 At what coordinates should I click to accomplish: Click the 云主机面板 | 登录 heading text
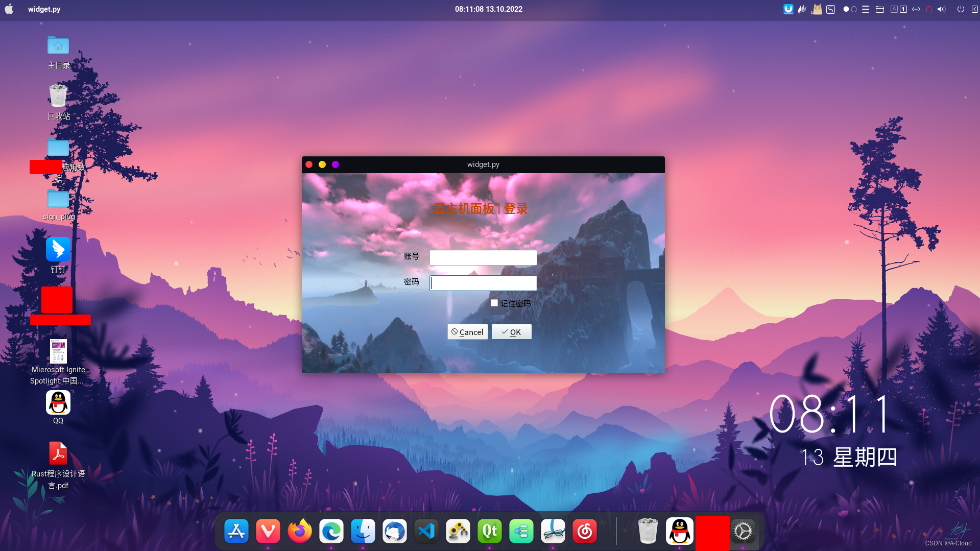481,209
